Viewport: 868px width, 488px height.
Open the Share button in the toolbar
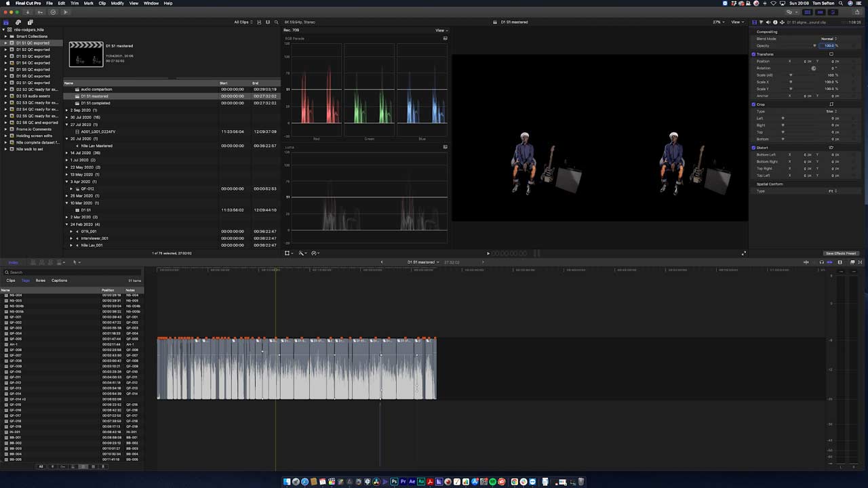857,12
